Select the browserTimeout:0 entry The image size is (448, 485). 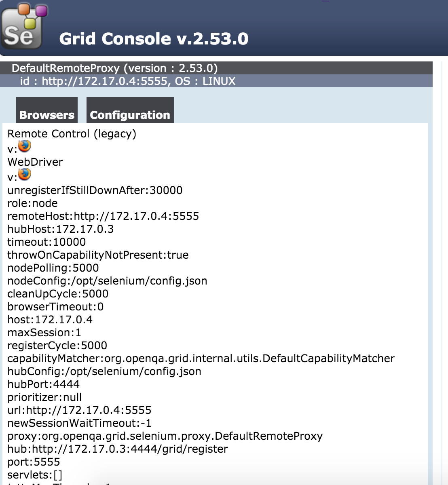(x=55, y=307)
